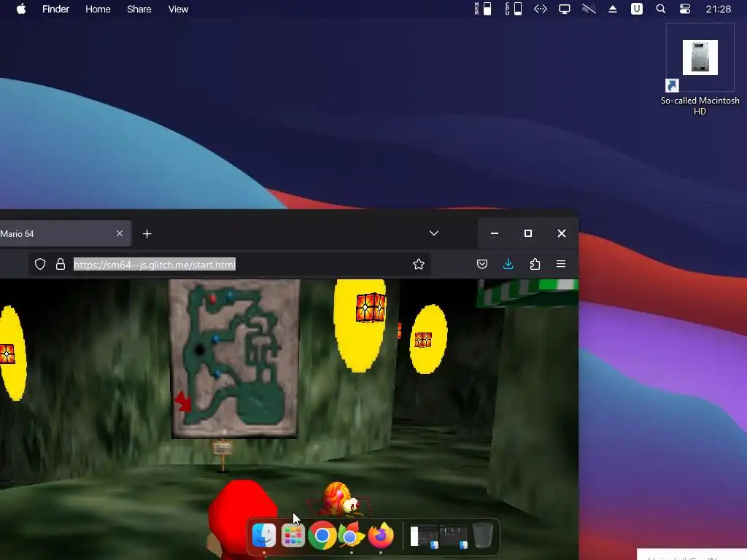Open the downloads panel arrow

click(x=508, y=264)
